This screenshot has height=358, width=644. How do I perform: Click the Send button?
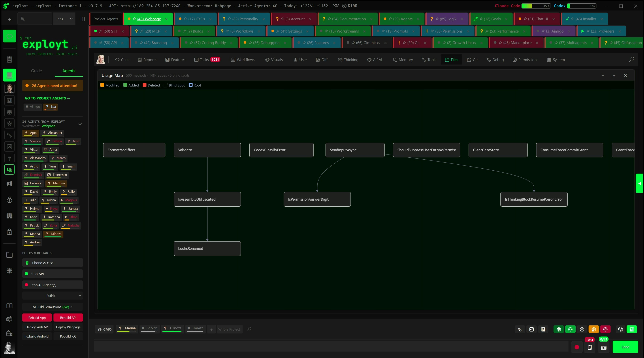click(625, 347)
